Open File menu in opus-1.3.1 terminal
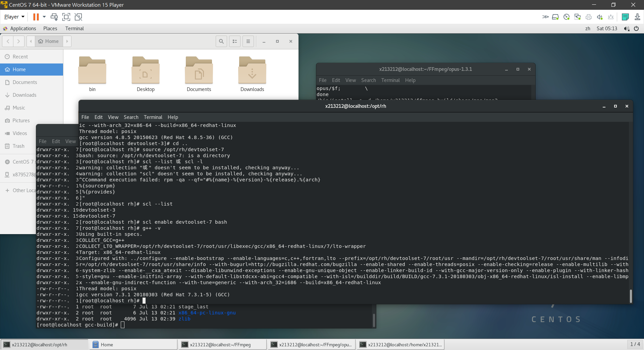Image resolution: width=644 pixels, height=350 pixels. pos(323,80)
